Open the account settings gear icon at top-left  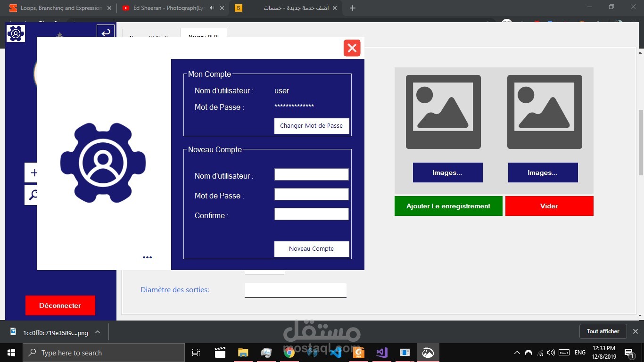15,33
